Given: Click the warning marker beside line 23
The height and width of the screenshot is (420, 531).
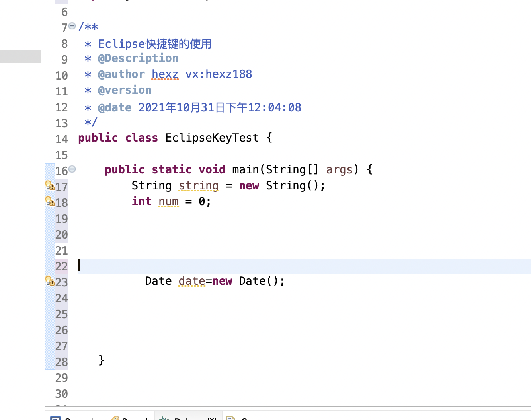Looking at the screenshot, I should (x=50, y=281).
